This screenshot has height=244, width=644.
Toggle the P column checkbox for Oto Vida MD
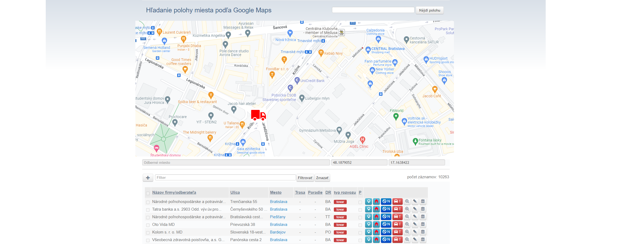point(360,225)
